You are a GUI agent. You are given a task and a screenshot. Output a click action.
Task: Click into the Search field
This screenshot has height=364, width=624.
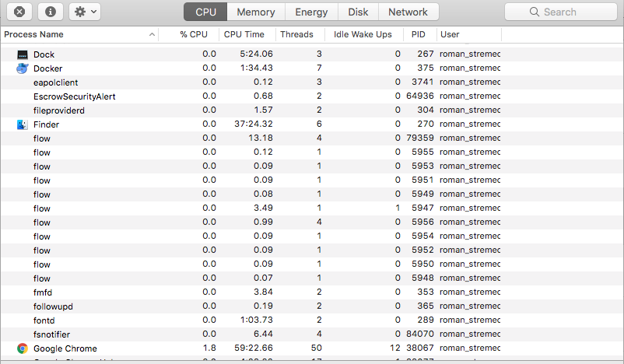tap(561, 12)
